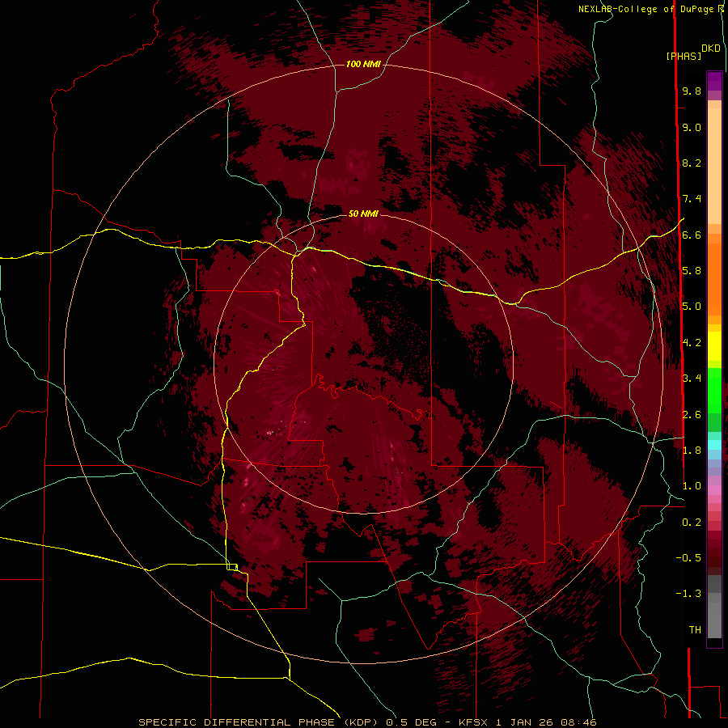Click the 1.8 legend value
The image size is (728, 728).
tap(692, 451)
